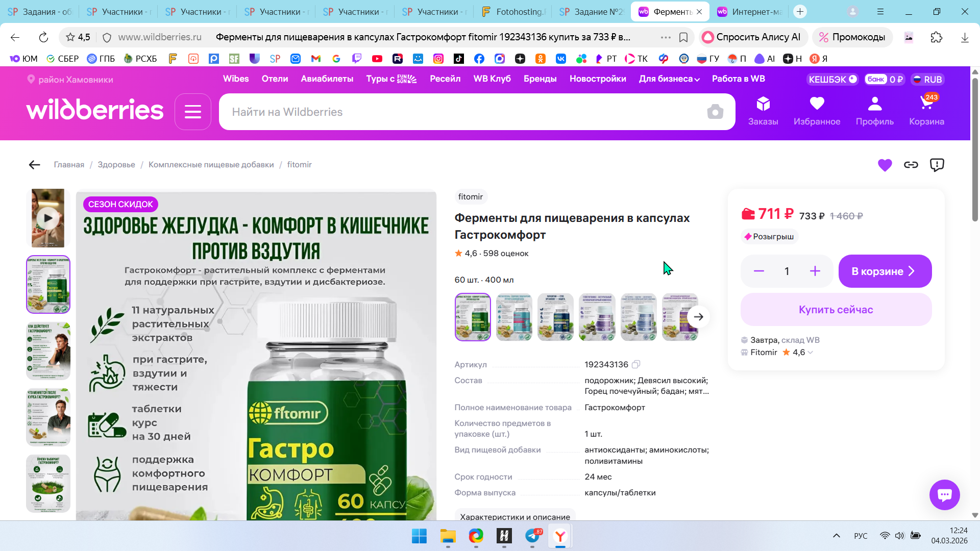Image resolution: width=980 pixels, height=551 pixels.
Task: Open the Корзина cart icon
Action: pyautogui.click(x=926, y=111)
